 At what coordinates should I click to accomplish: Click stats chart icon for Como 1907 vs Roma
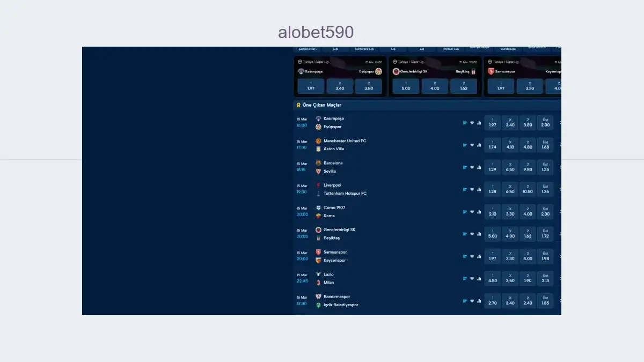point(479,212)
